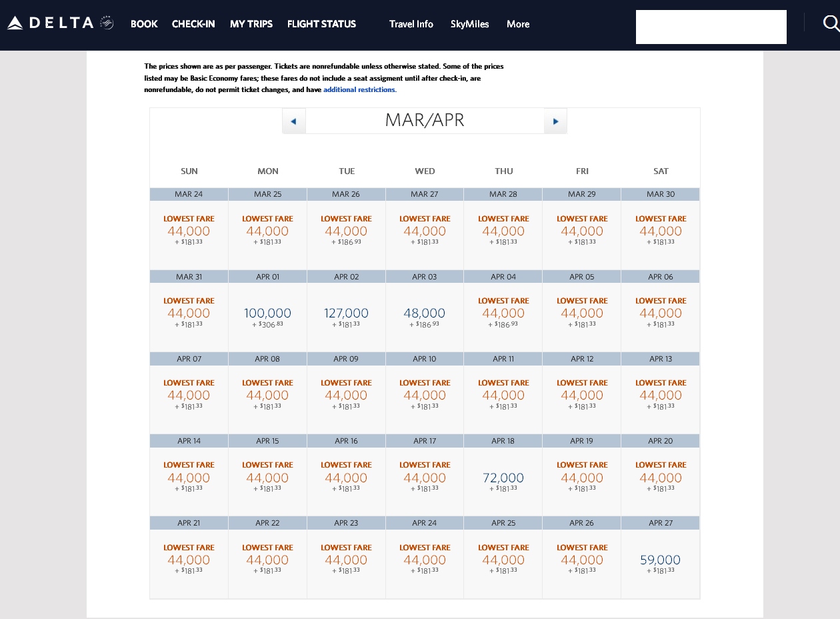
Task: Navigate to previous month with left arrow
Action: click(x=293, y=121)
